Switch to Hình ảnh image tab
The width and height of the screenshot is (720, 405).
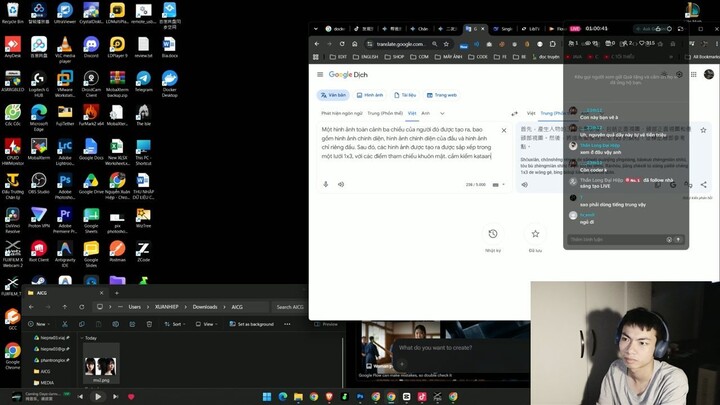[370, 95]
